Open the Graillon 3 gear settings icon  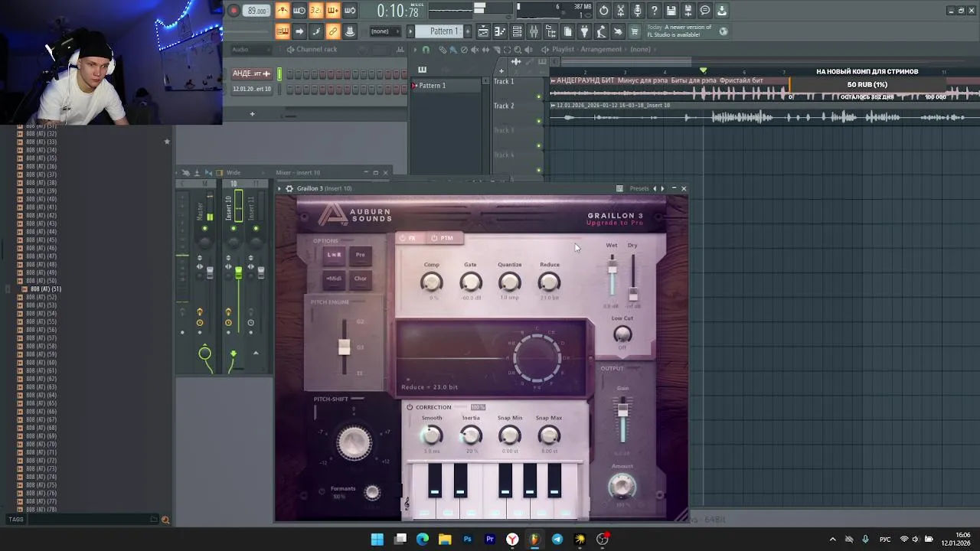pyautogui.click(x=289, y=188)
